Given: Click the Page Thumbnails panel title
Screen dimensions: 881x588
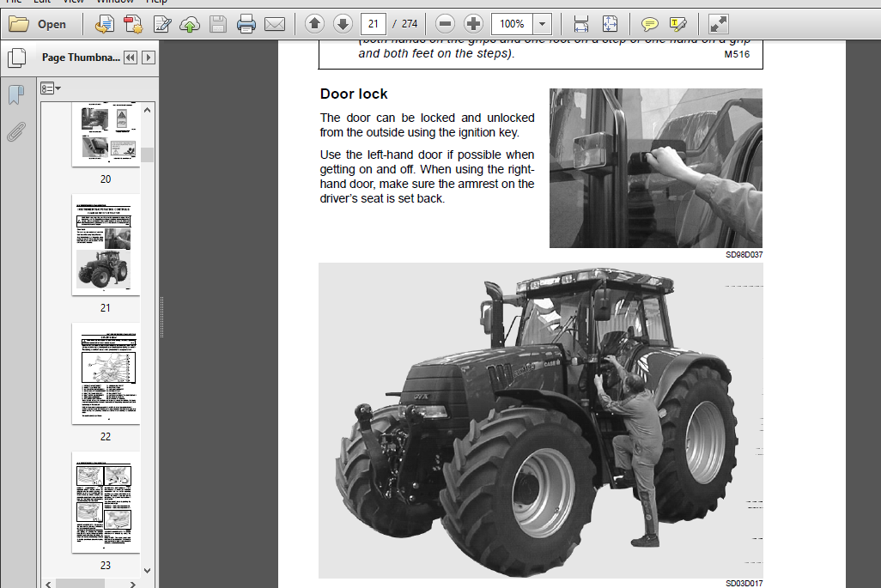Looking at the screenshot, I should [81, 58].
